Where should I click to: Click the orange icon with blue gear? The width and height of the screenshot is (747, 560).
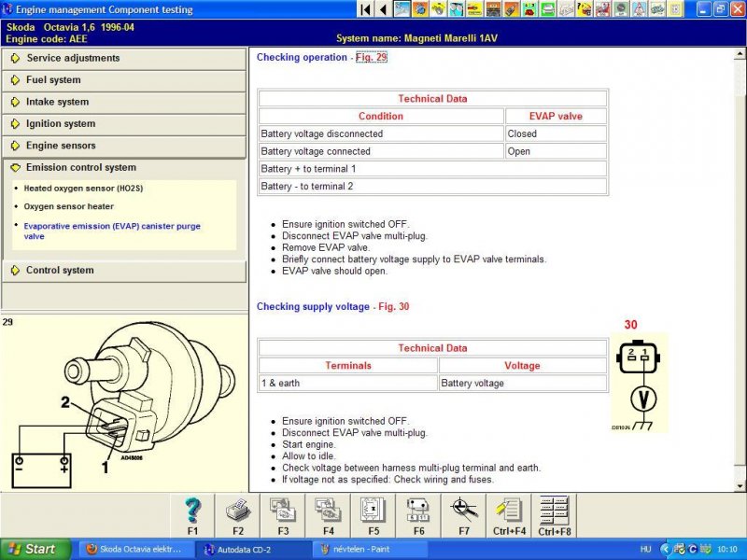coord(420,9)
